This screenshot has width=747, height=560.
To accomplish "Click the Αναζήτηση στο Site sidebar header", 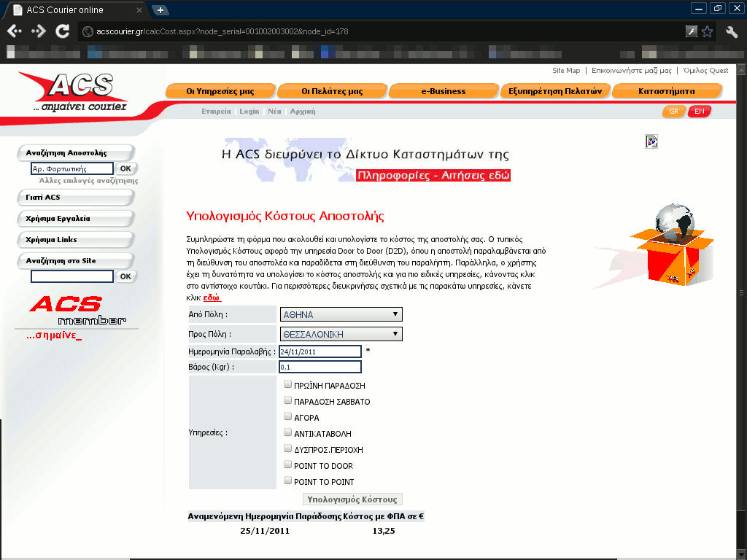I will 75,261.
